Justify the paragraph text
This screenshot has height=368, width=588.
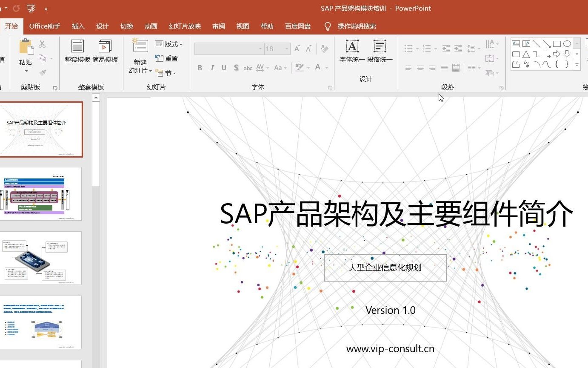click(x=444, y=68)
